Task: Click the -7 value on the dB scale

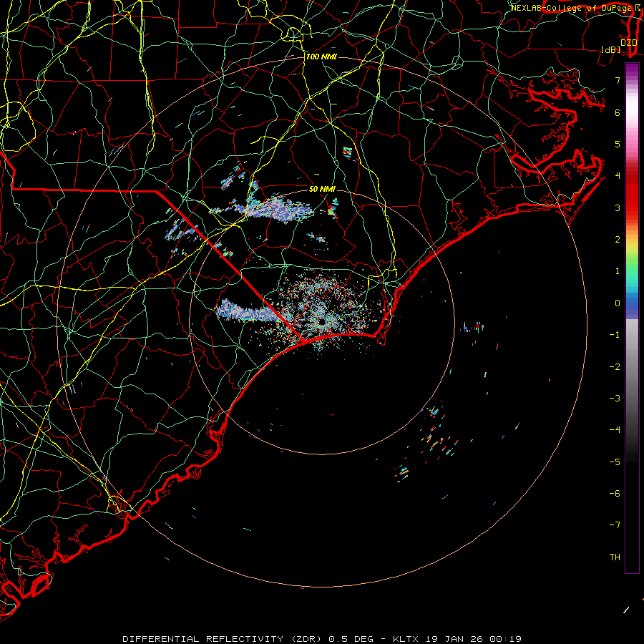Action: click(x=615, y=525)
